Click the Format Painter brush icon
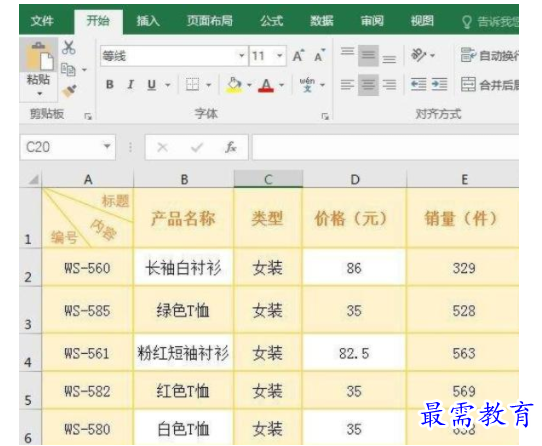Screen dimensions: 542x446 tap(69, 91)
